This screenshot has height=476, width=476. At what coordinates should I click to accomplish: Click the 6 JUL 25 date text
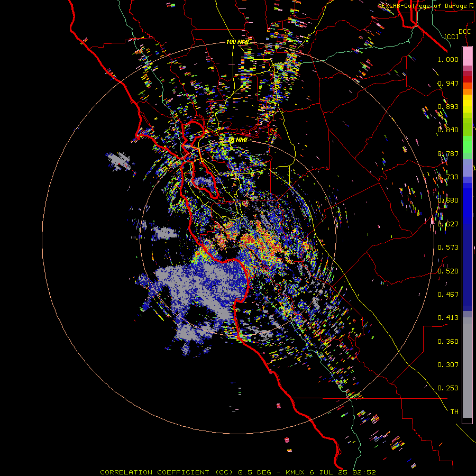329,472
